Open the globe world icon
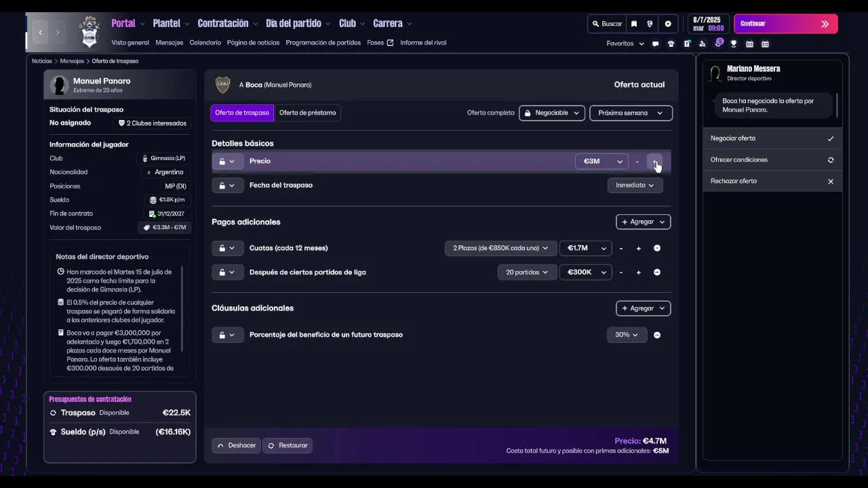The height and width of the screenshot is (488, 868). (x=650, y=24)
